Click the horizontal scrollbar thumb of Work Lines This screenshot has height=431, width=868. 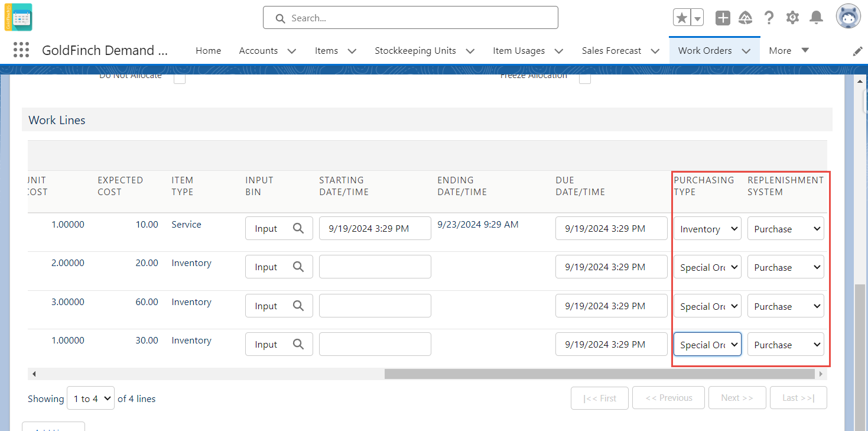click(600, 374)
